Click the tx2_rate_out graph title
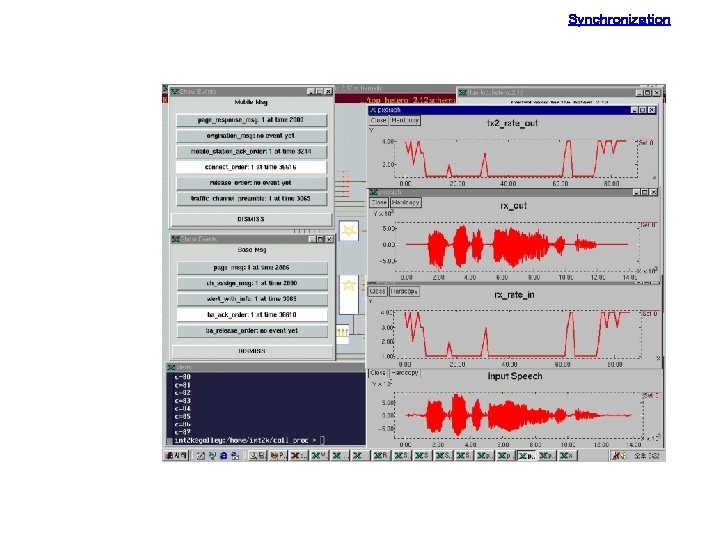This screenshot has height=540, width=720. 512,123
